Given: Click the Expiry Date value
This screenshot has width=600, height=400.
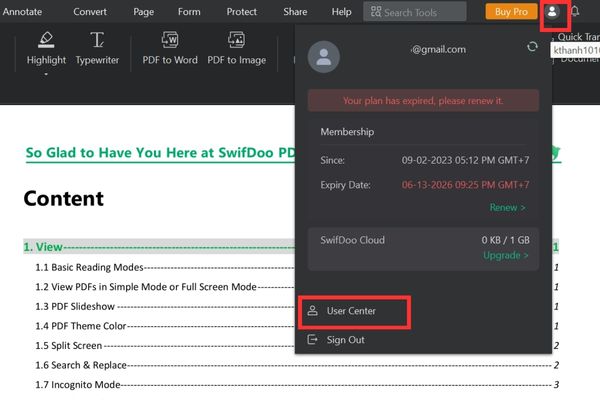Looking at the screenshot, I should point(465,185).
